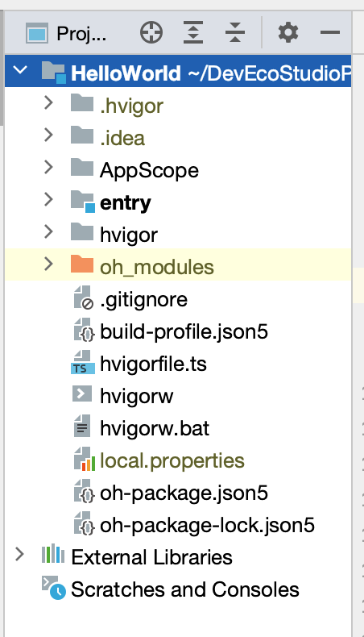
Task: Select the bold entry module name
Action: coord(126,202)
